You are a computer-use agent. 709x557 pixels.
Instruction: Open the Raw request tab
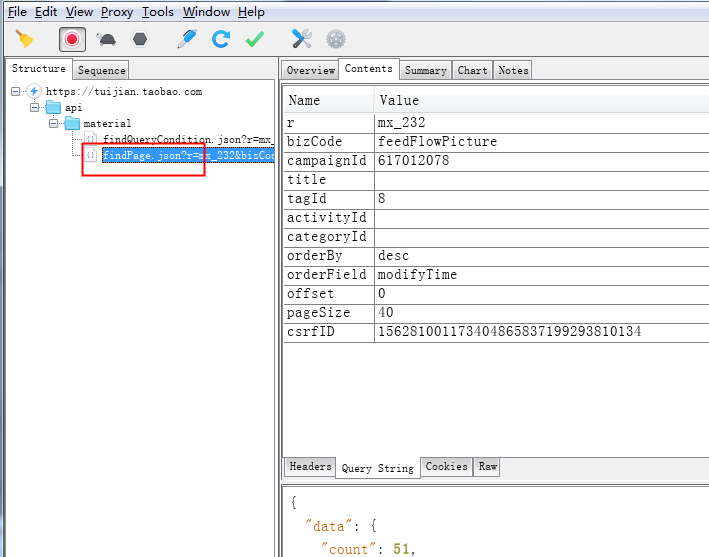pyautogui.click(x=487, y=466)
